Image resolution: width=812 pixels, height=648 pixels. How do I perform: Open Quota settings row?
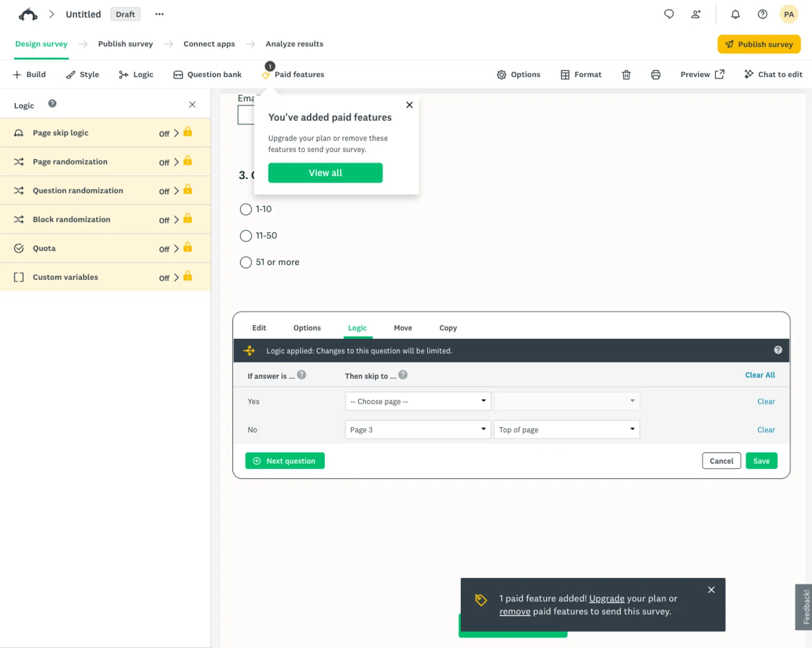click(105, 248)
